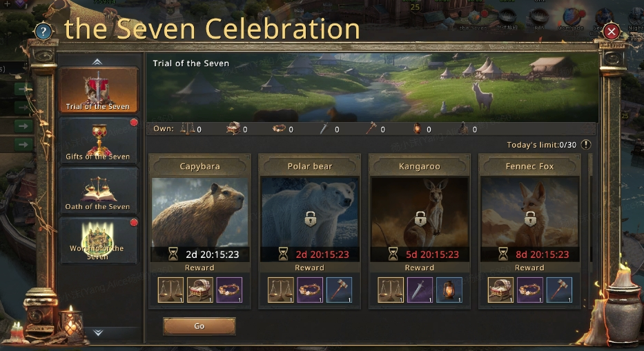Select the lantern reward under Kangaroo
This screenshot has width=644, height=351.
[449, 290]
